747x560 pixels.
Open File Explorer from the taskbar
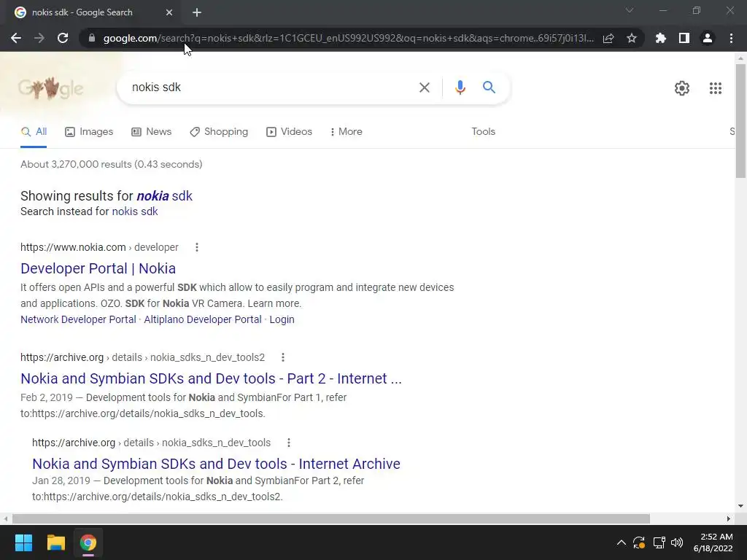[55, 542]
